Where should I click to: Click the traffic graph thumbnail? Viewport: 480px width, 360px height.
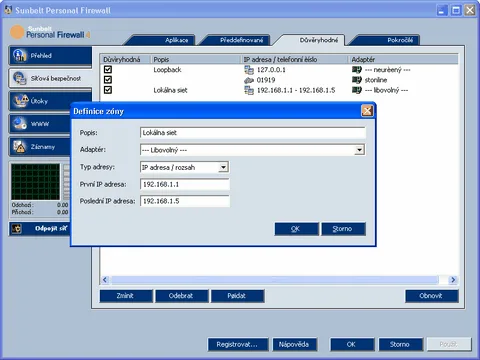(36, 182)
